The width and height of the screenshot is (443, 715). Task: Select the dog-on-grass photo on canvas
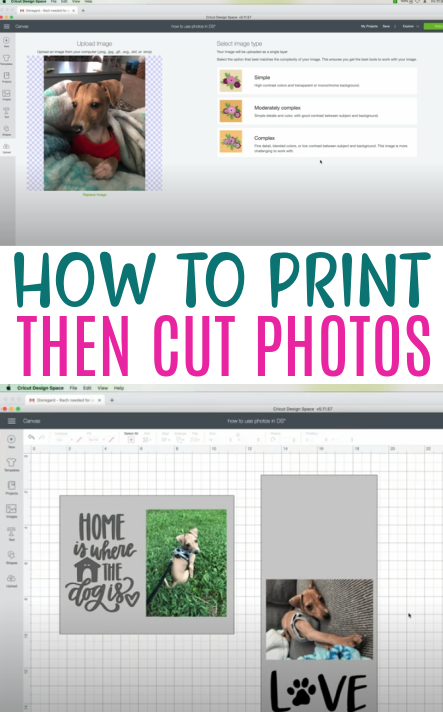tap(186, 563)
